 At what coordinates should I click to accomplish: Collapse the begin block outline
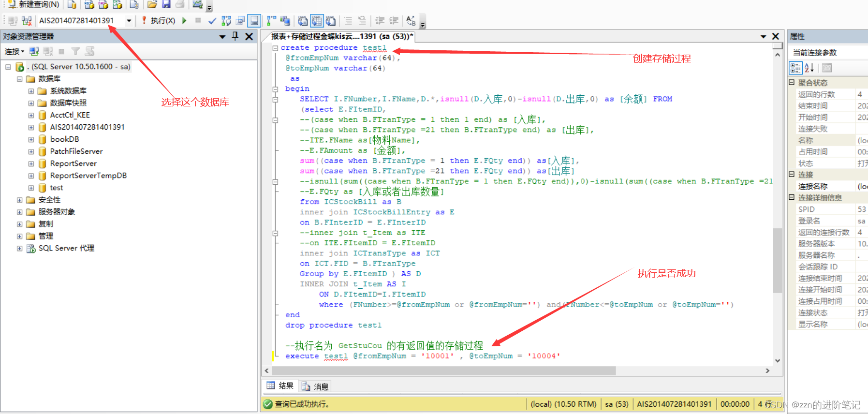pos(275,89)
